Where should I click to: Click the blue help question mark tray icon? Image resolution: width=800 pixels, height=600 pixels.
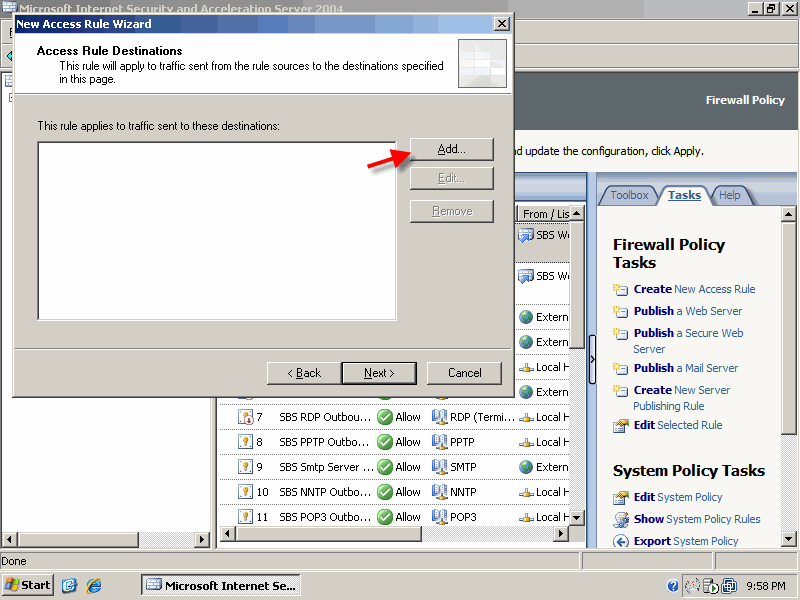click(x=673, y=586)
